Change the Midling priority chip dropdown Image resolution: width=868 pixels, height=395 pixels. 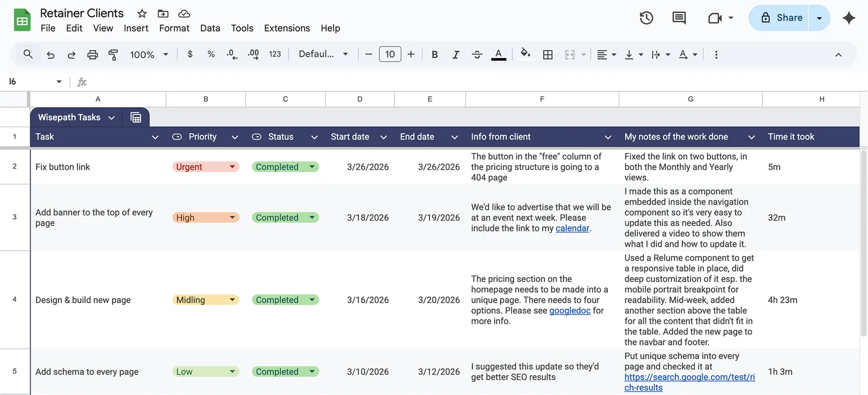tap(232, 300)
